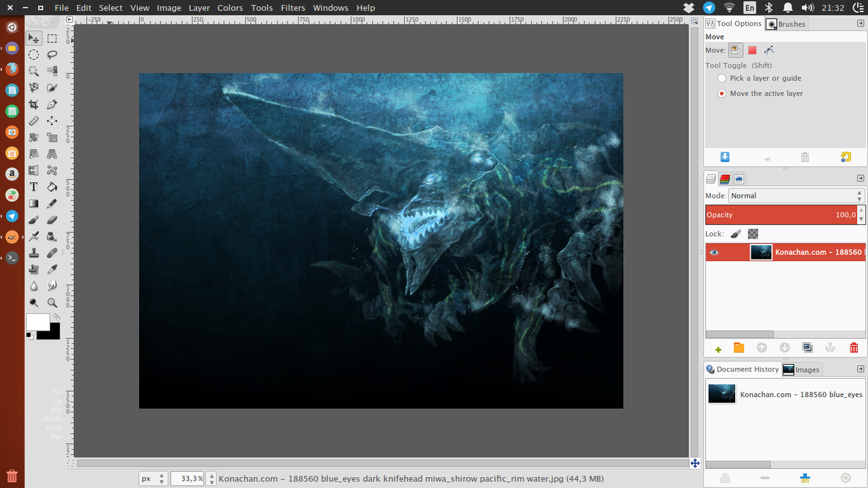Duplicate the current layer

tap(807, 348)
